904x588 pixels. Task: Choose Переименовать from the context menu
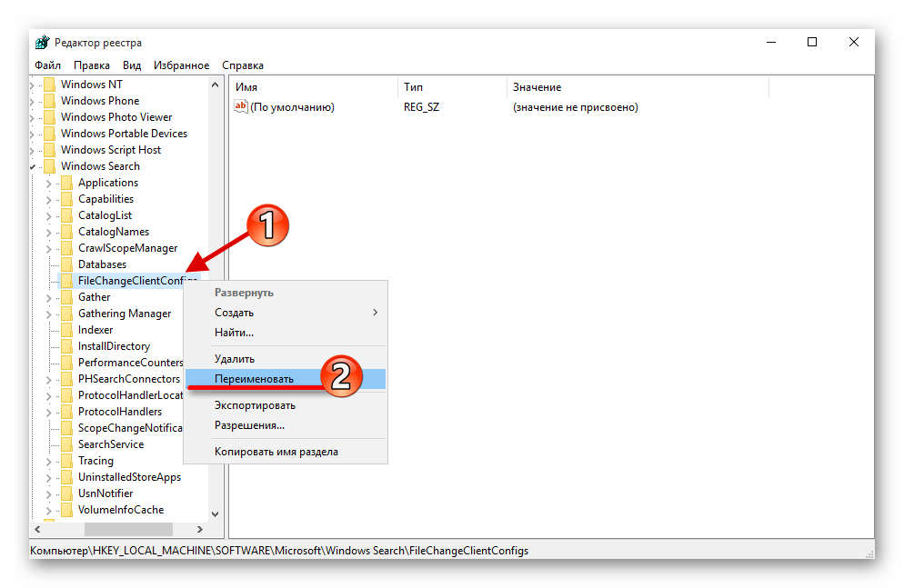click(254, 379)
